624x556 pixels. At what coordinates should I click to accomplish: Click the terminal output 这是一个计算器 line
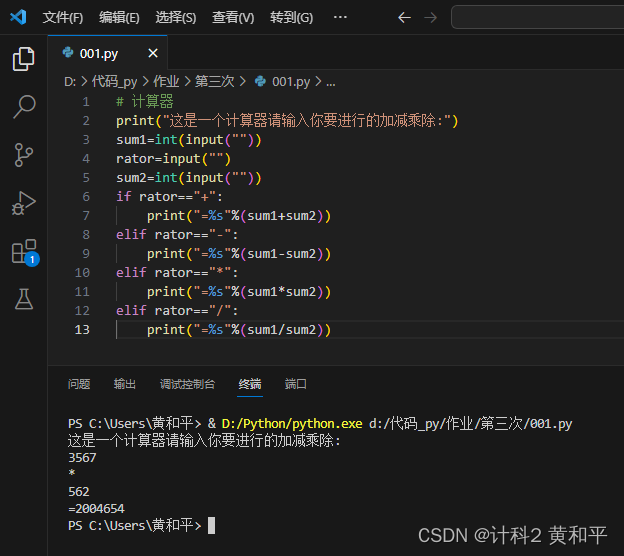pos(204,441)
